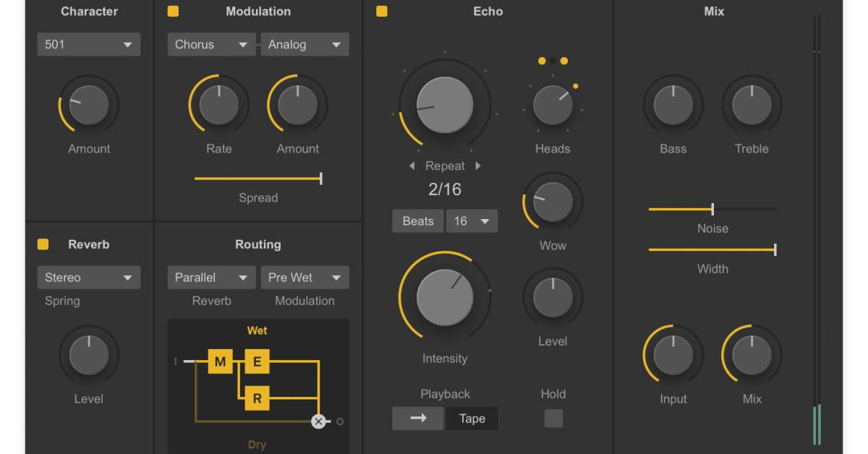
Task: Click the Noise slider handle
Action: click(712, 209)
